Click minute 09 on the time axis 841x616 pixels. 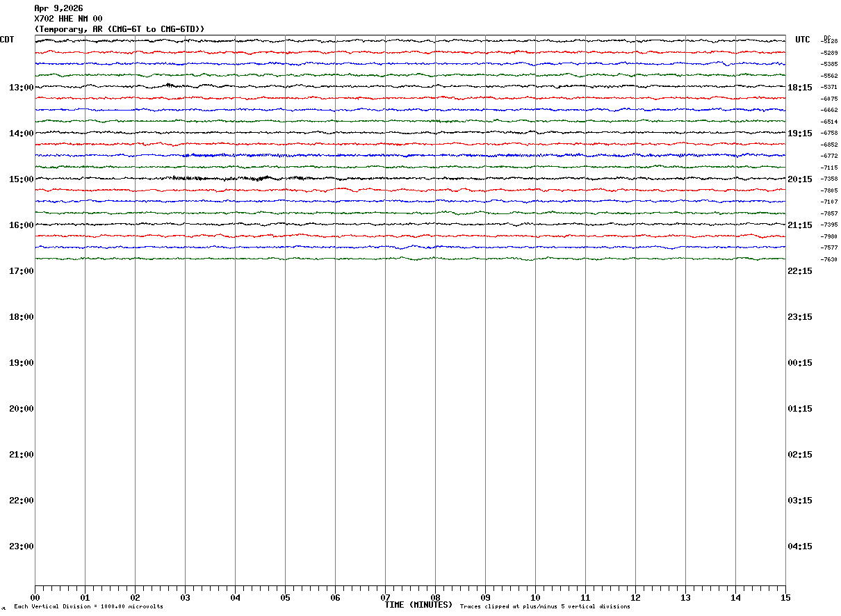pos(485,598)
